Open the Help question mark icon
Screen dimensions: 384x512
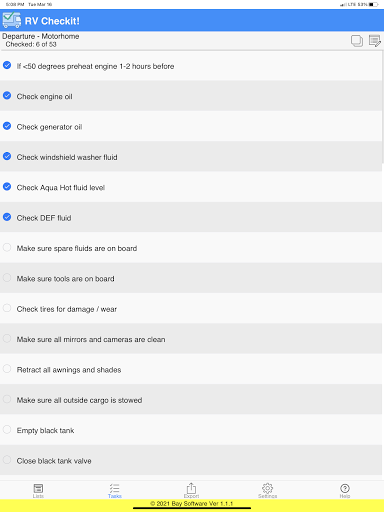coord(345,489)
